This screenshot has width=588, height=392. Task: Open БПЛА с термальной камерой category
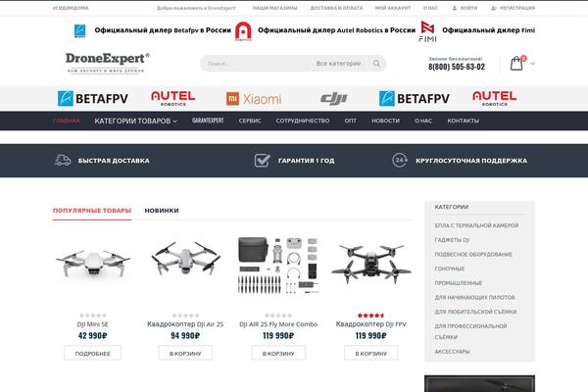pyautogui.click(x=476, y=225)
